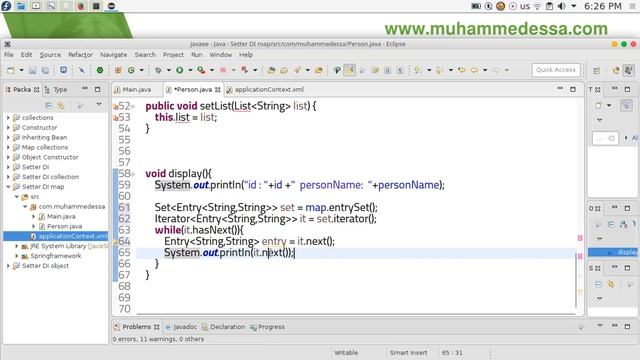Expand the Setter DI collection project
Screen dimensions: 640x360
tap(8, 177)
